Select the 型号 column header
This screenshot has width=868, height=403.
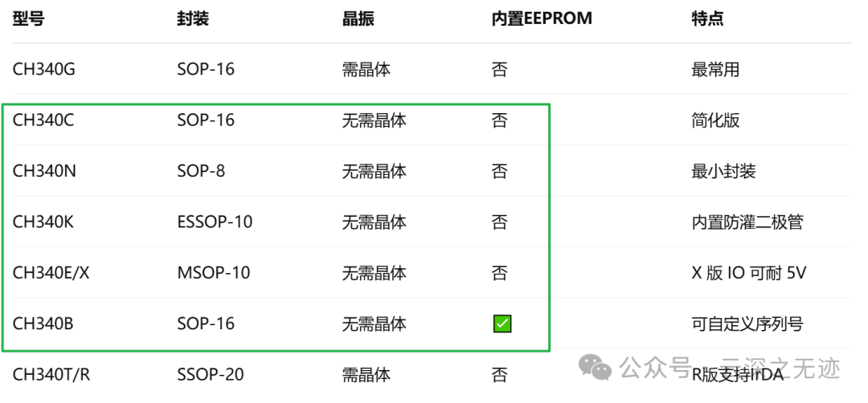(x=29, y=18)
